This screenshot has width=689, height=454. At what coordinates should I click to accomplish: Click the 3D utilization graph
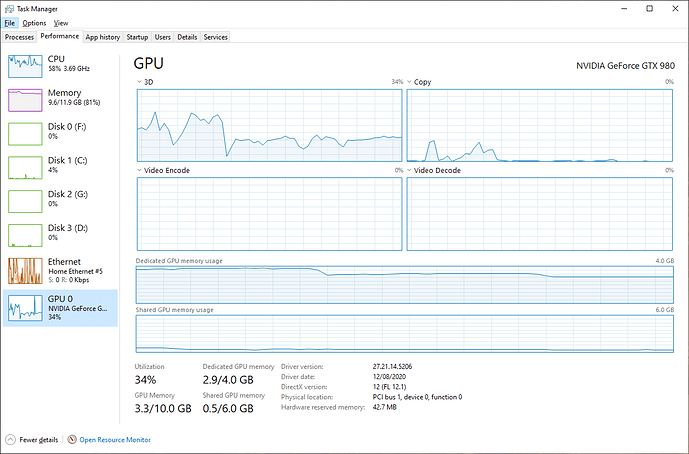pos(269,125)
